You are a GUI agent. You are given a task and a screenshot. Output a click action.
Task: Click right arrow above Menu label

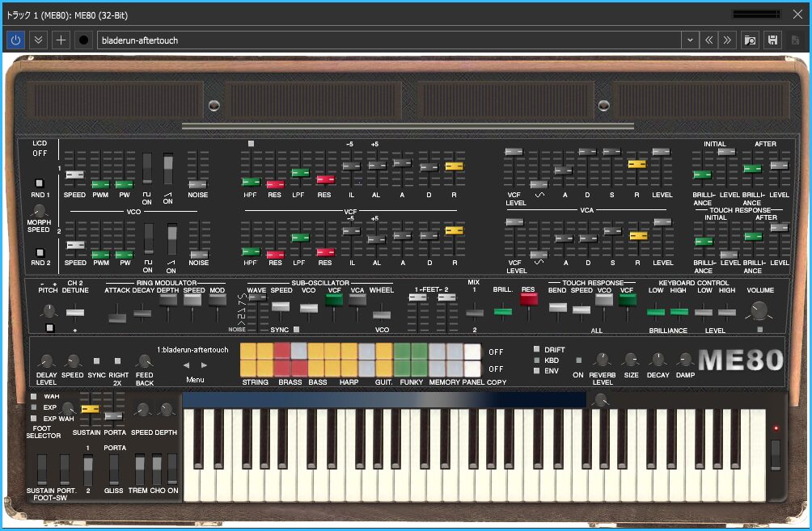204,365
